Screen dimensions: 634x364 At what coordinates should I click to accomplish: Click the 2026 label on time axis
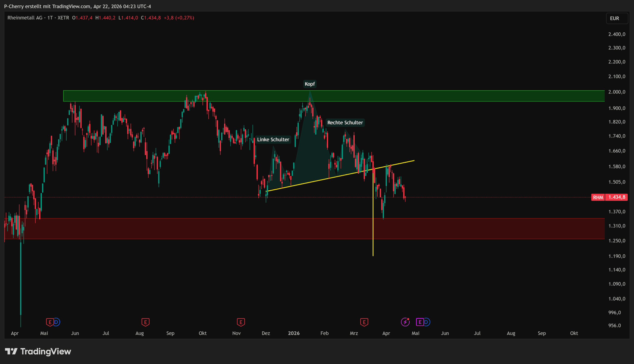click(x=294, y=333)
